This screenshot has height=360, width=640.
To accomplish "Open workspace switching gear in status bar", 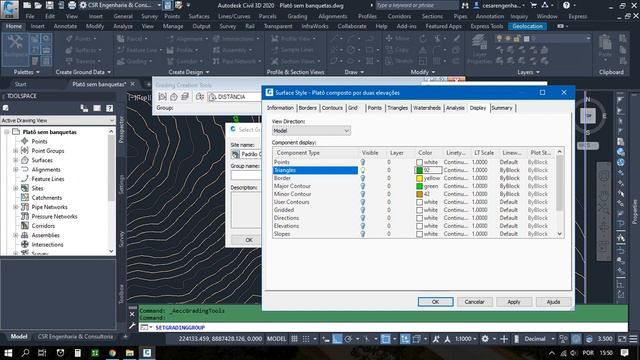I will (x=485, y=339).
